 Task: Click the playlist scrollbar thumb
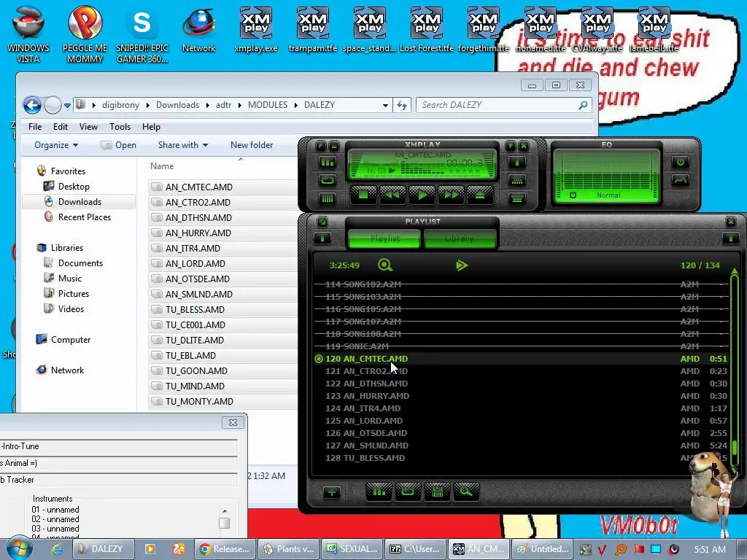click(x=735, y=448)
